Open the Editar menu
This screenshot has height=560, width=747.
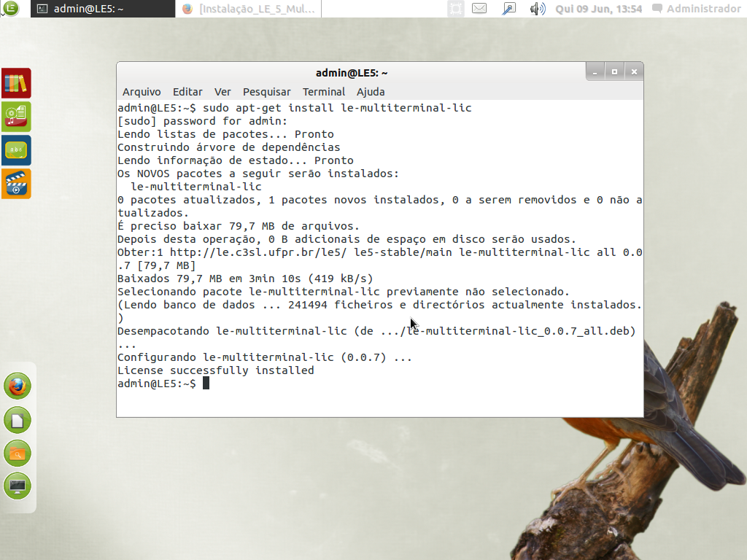coord(187,92)
